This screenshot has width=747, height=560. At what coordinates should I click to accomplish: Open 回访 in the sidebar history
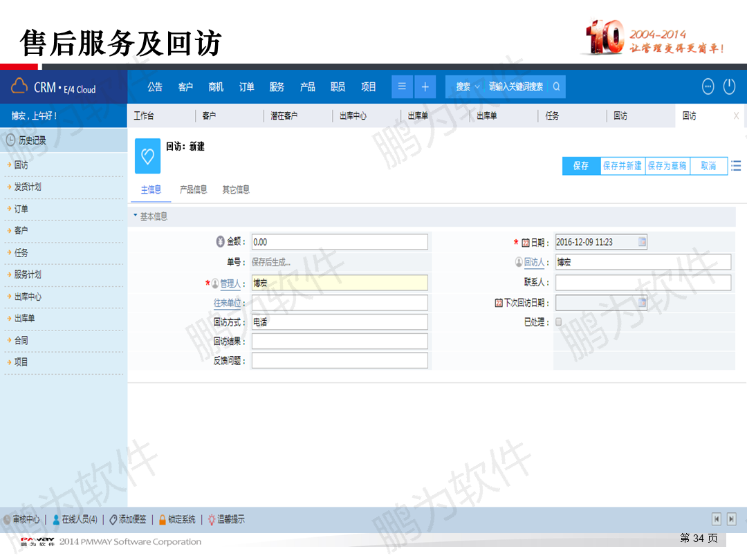pos(21,165)
